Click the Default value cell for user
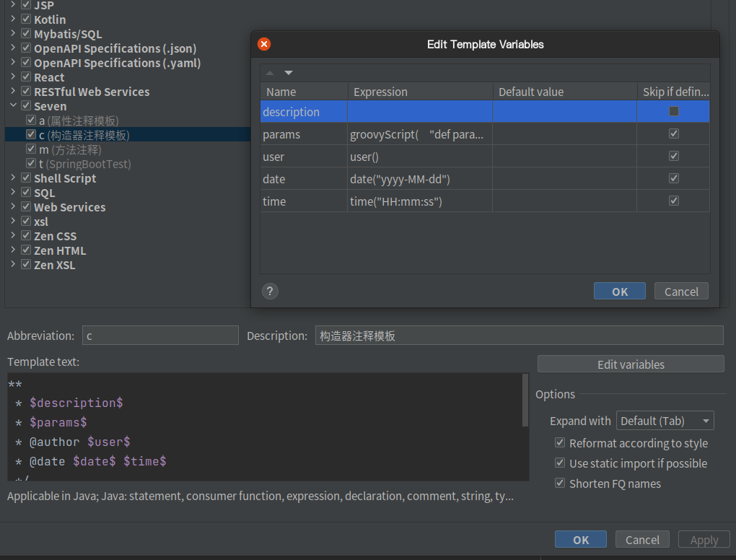The width and height of the screenshot is (736, 560). tap(565, 157)
